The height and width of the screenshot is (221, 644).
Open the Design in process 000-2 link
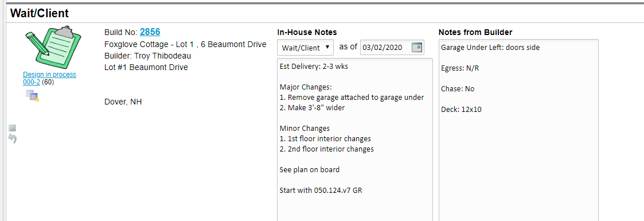click(x=49, y=78)
